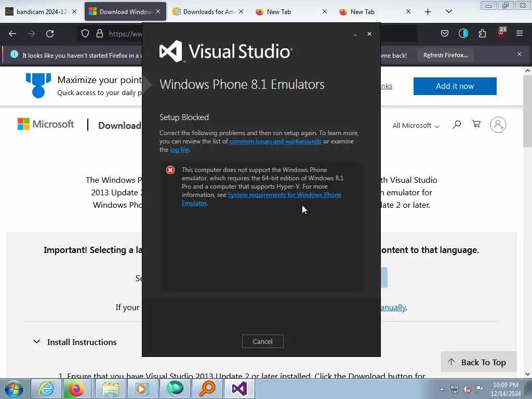Click the site security padlock icon
The image size is (532, 399).
tap(99, 33)
